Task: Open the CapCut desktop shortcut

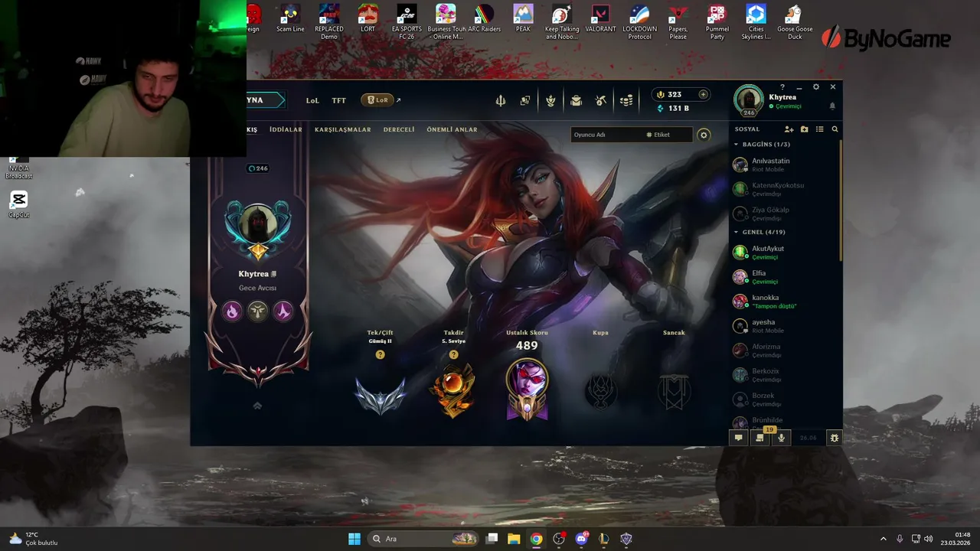Action: 19,205
